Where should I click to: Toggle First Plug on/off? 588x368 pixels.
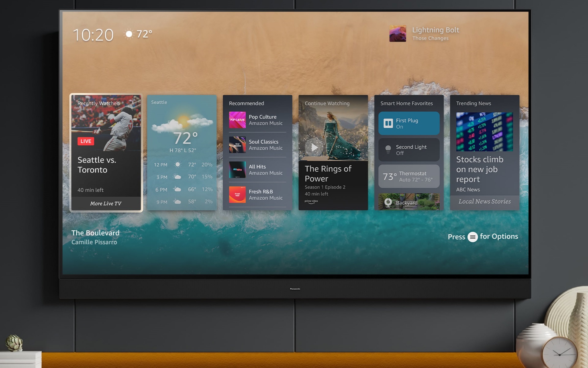409,123
